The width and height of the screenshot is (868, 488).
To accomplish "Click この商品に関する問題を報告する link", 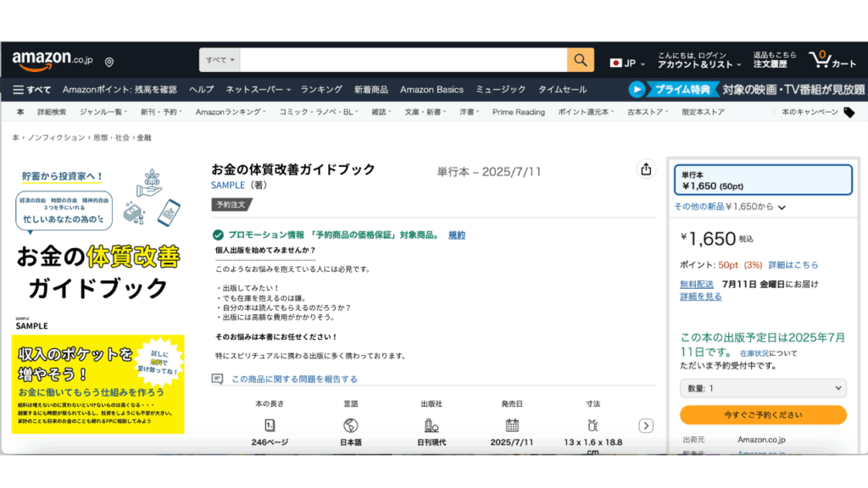I will 294,379.
